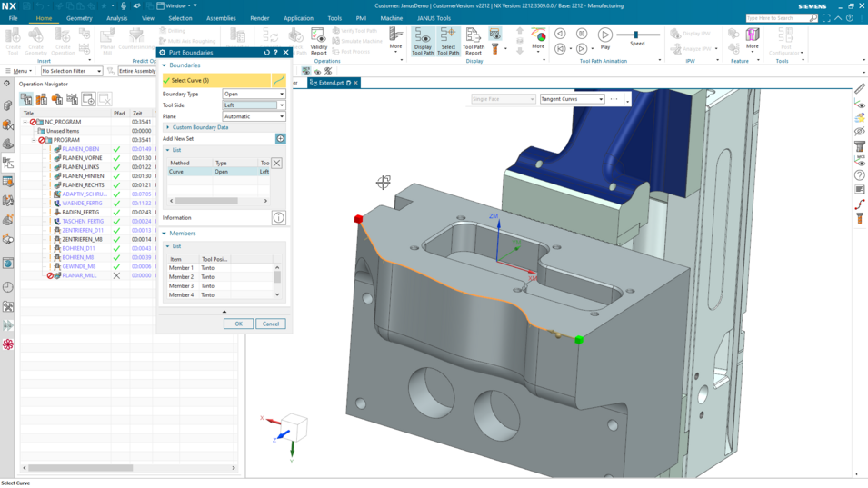Select the TASCHEN_FERTIG operation
Screen dimensions: 868x488
coord(83,222)
